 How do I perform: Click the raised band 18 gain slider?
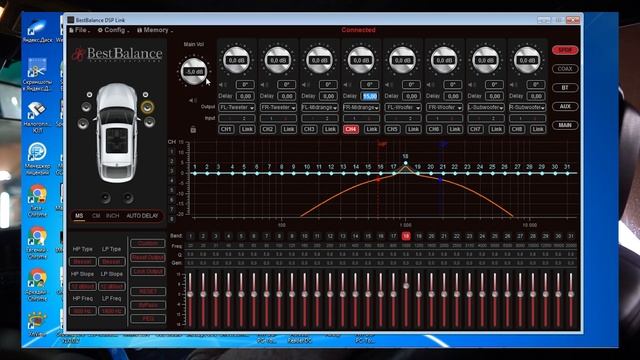click(x=406, y=286)
